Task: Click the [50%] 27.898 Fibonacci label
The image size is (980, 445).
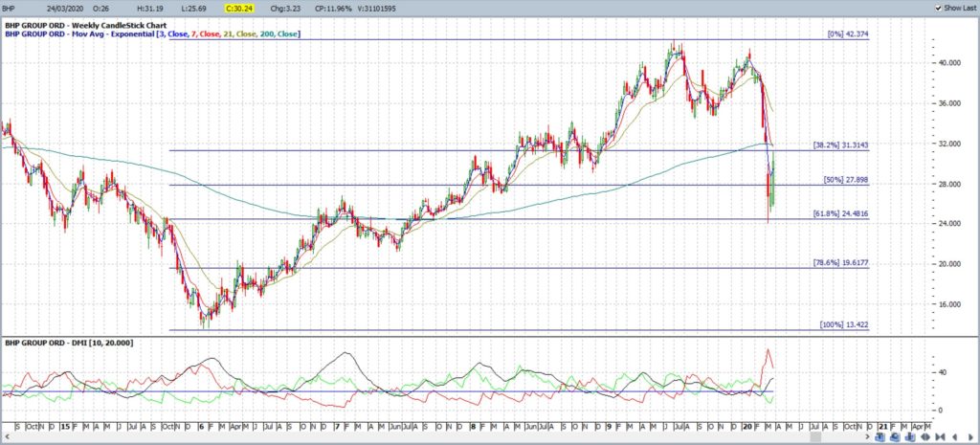Action: coord(846,180)
